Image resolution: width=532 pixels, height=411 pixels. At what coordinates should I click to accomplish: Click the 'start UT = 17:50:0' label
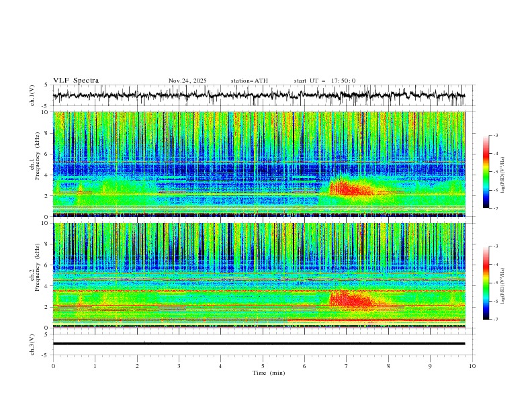tap(324, 81)
